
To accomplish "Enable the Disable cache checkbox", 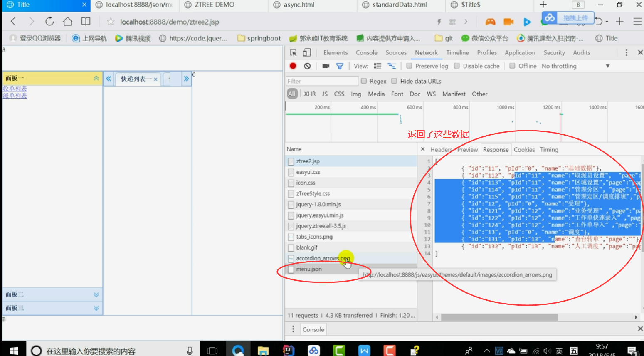I will [456, 66].
